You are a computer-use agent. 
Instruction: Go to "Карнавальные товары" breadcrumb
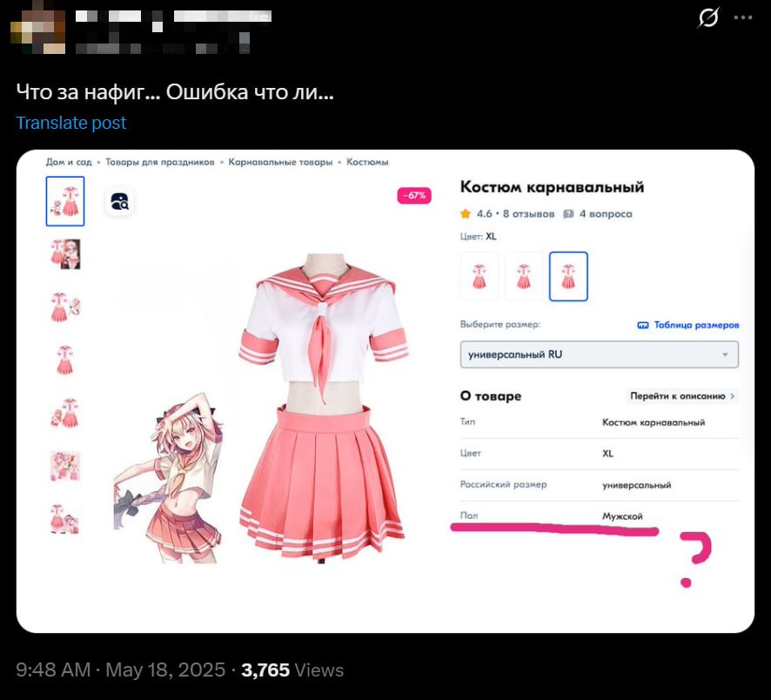pyautogui.click(x=280, y=162)
